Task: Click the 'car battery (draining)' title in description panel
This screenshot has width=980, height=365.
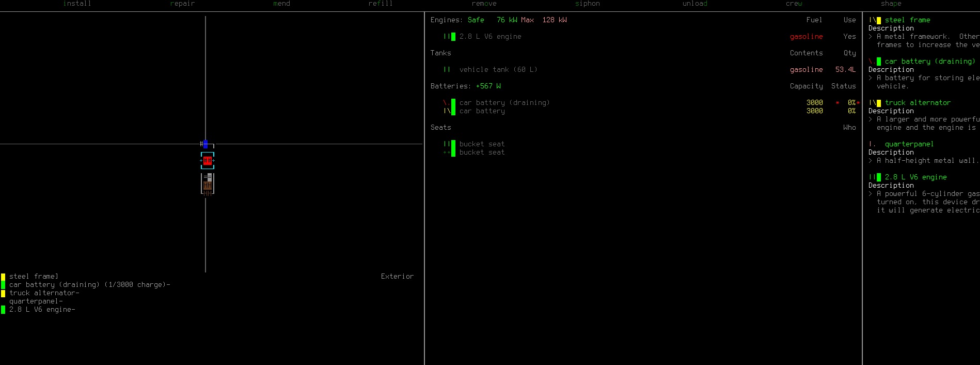Action: click(x=930, y=62)
